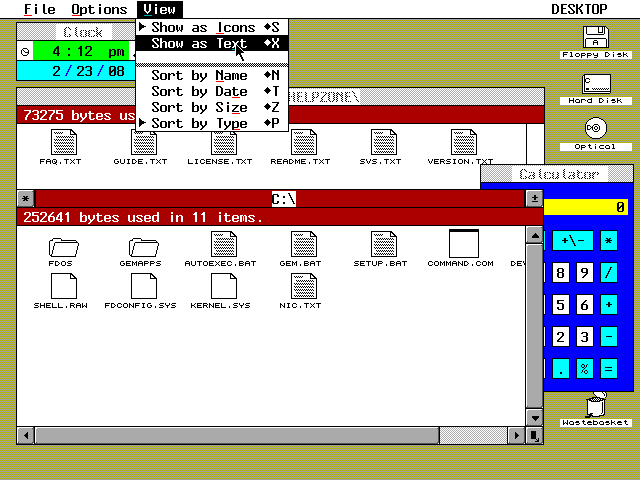Viewport: 640px width, 480px height.
Task: Open the Options menu
Action: coord(99,9)
